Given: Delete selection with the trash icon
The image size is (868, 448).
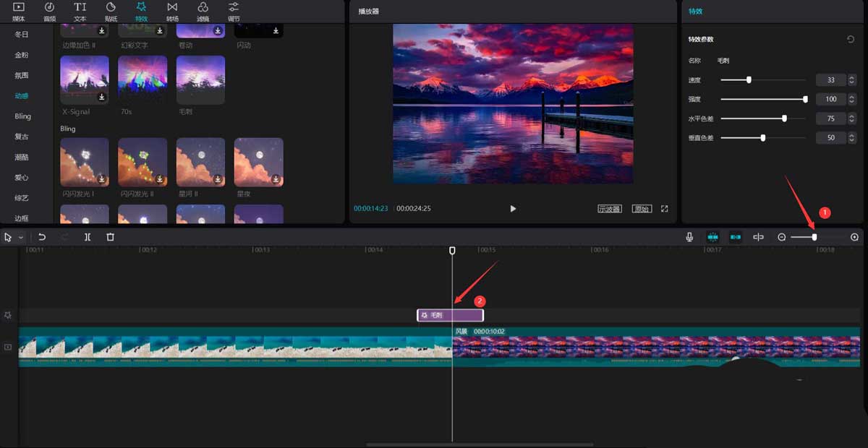Looking at the screenshot, I should 110,237.
